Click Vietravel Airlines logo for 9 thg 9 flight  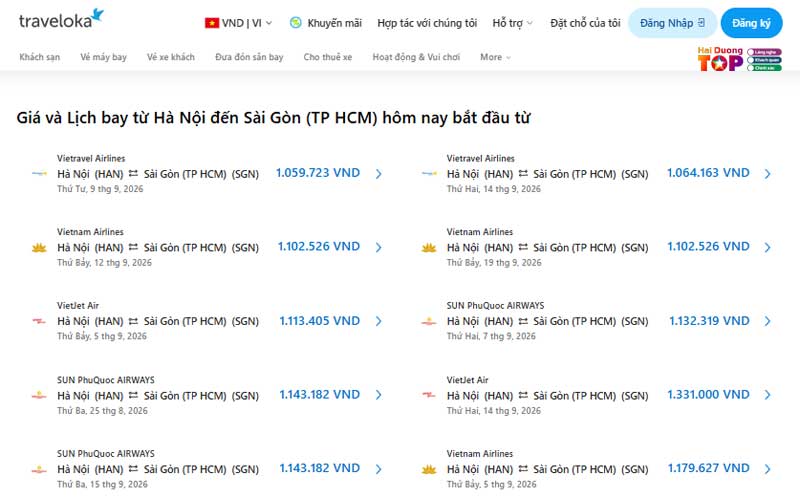39,173
